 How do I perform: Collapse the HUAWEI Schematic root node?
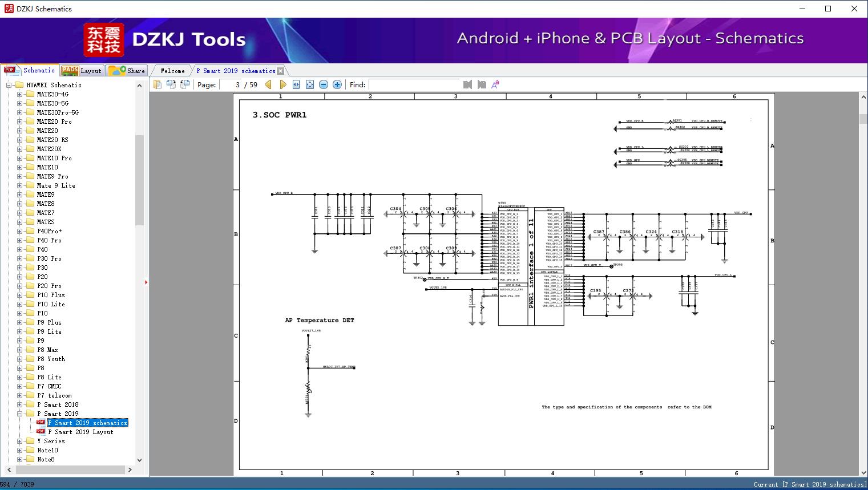(9, 85)
